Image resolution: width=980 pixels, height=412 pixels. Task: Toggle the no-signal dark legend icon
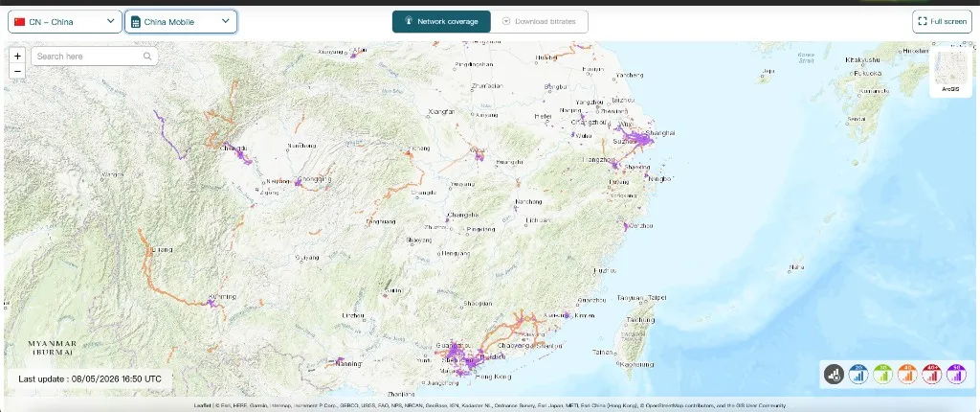[834, 375]
